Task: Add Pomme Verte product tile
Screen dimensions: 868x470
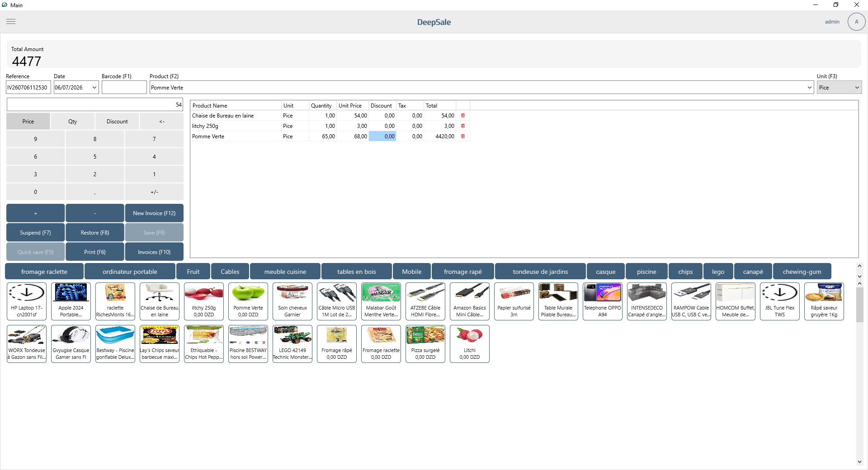Action: [x=248, y=301]
